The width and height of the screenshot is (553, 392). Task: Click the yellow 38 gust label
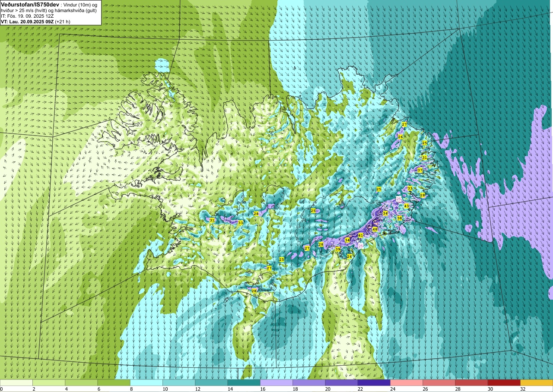pyautogui.click(x=400, y=218)
